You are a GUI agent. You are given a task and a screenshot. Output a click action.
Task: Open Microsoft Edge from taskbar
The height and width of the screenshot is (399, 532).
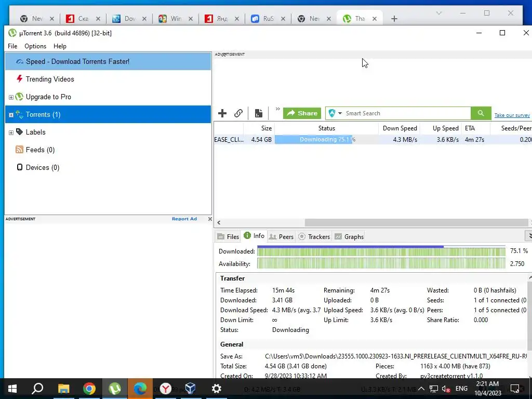click(140, 389)
